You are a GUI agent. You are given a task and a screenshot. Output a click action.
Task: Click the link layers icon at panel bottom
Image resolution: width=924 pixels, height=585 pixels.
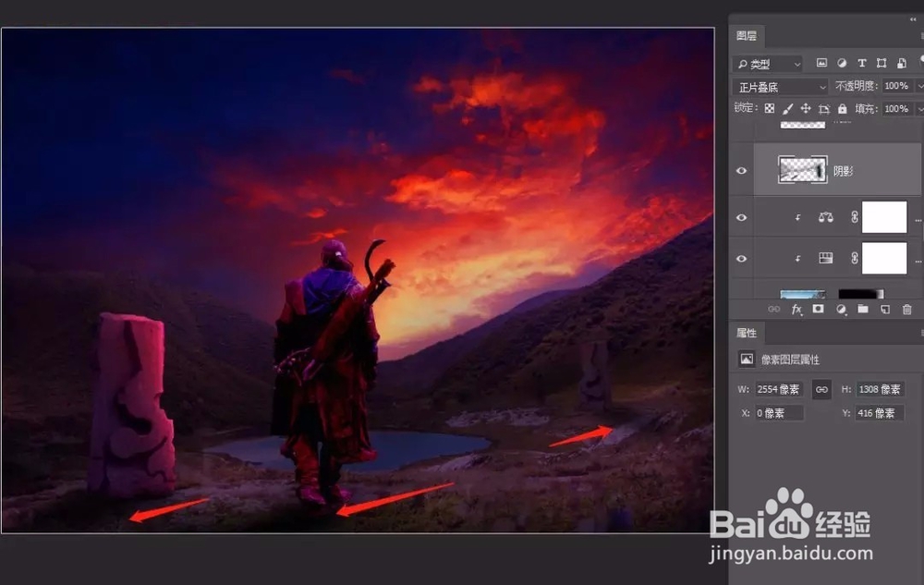click(773, 310)
